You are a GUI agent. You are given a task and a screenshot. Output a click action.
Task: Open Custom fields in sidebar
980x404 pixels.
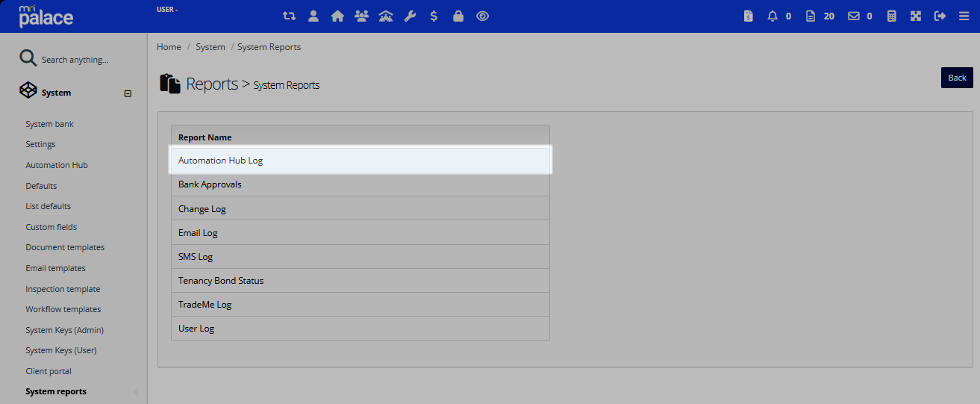(x=52, y=227)
